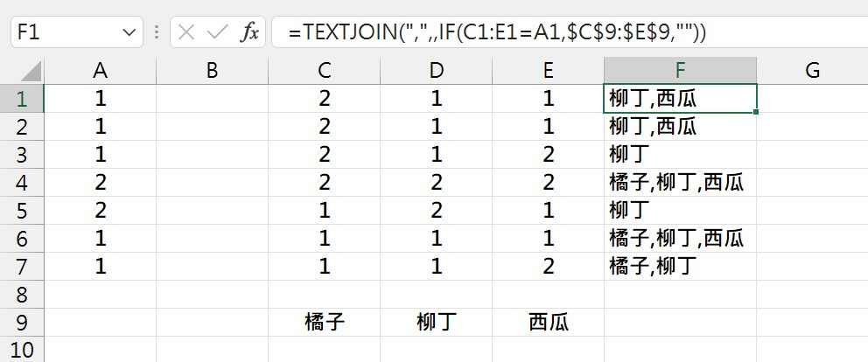Click the Insert Function fx icon

249,32
